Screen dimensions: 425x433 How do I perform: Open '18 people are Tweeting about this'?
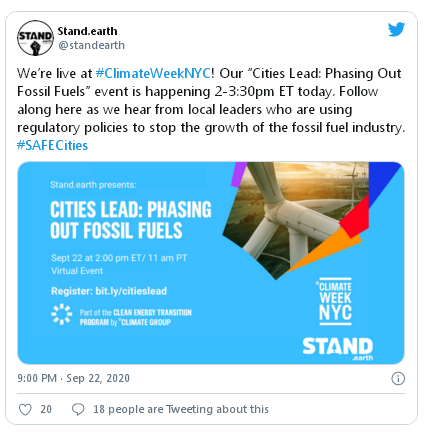click(181, 409)
